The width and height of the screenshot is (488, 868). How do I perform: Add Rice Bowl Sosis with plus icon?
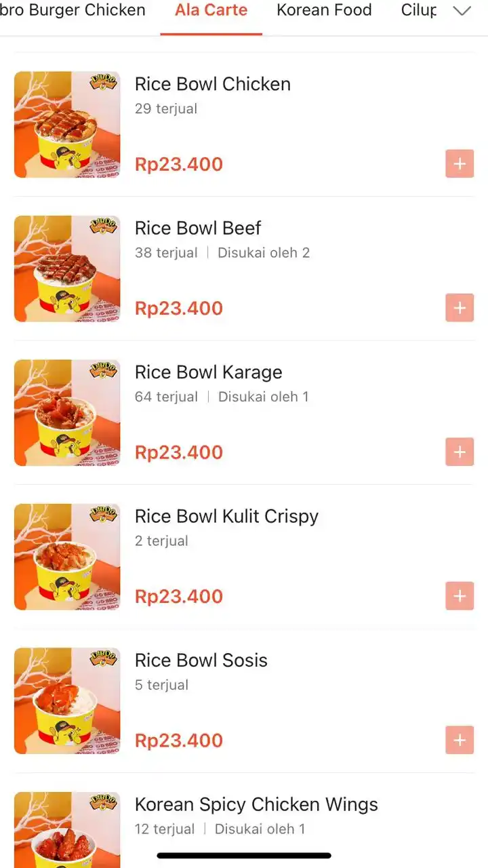[460, 740]
